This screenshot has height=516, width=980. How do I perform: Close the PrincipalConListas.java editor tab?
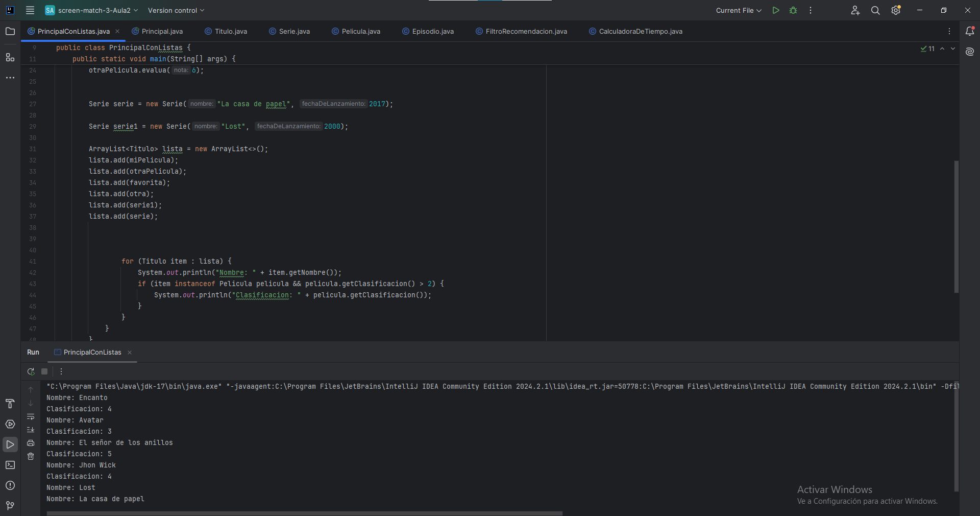(x=117, y=31)
